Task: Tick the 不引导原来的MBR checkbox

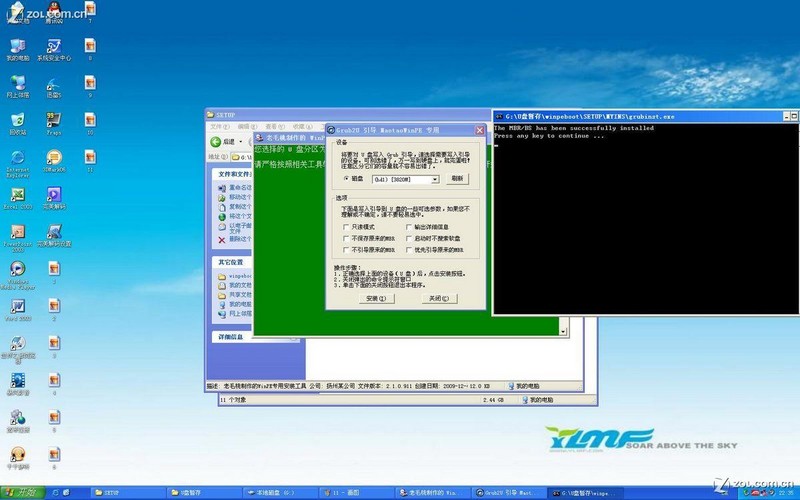Action: [346, 250]
